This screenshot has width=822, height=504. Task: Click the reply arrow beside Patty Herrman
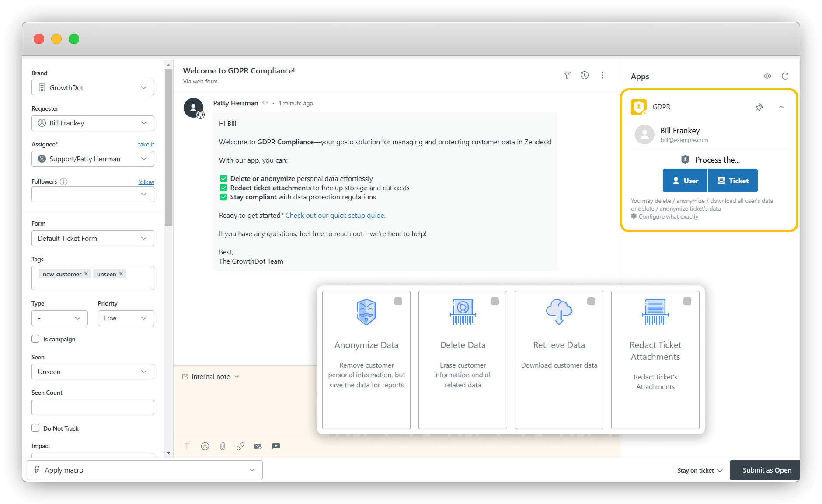coord(265,103)
